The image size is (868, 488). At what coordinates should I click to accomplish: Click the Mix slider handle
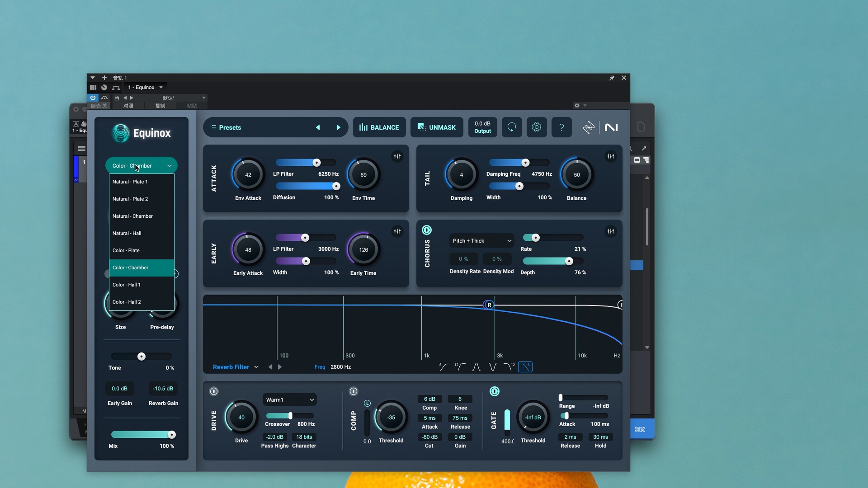click(x=172, y=435)
